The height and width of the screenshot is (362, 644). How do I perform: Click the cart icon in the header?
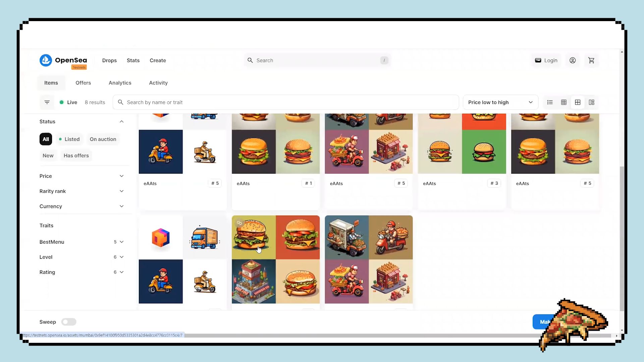592,60
